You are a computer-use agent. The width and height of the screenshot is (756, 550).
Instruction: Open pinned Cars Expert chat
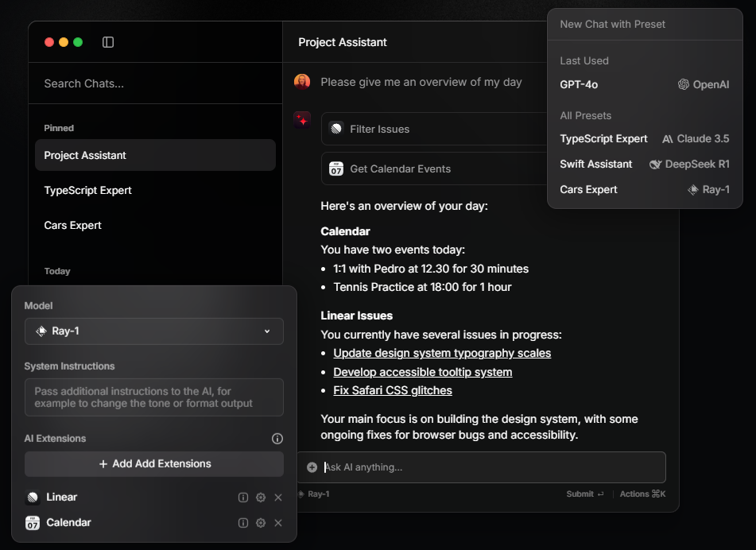click(x=155, y=225)
